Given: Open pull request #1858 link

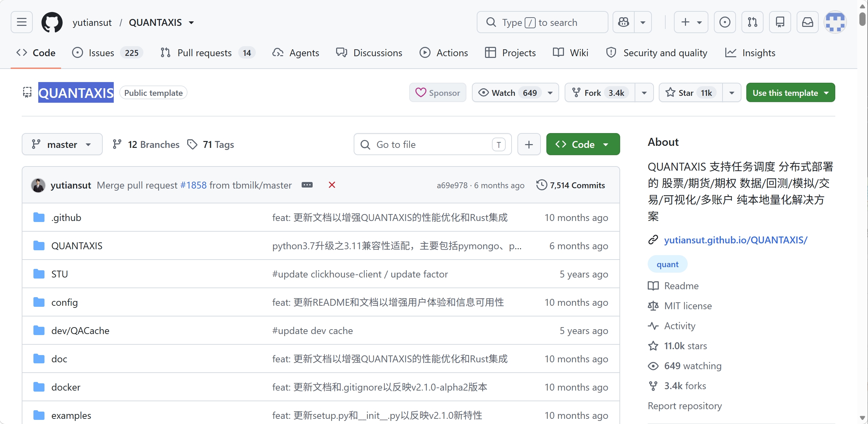Looking at the screenshot, I should [193, 185].
